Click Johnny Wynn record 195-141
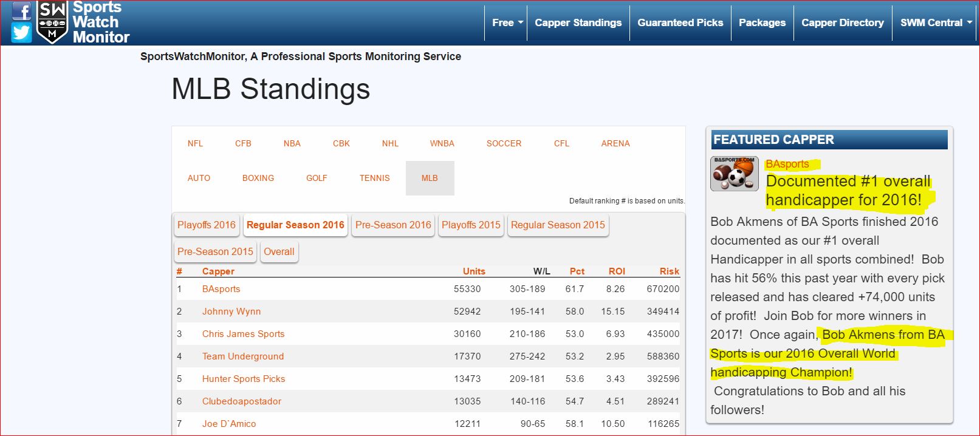Image resolution: width=980 pixels, height=436 pixels. [x=527, y=312]
